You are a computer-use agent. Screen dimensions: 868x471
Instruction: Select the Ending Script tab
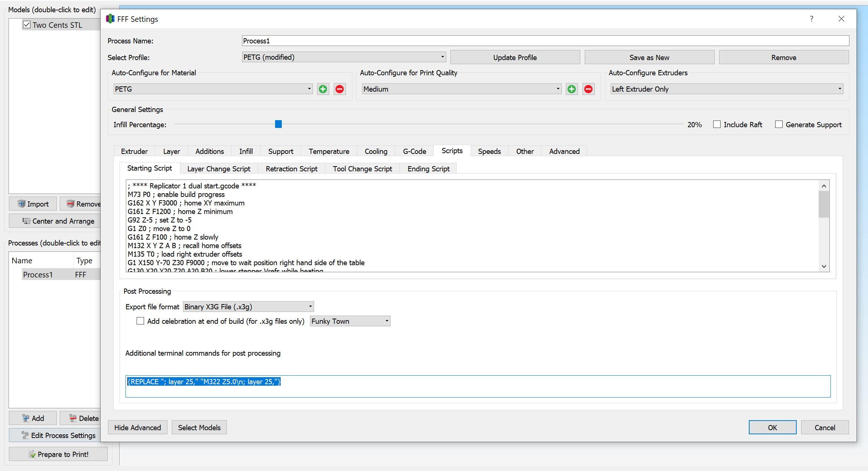(x=429, y=168)
